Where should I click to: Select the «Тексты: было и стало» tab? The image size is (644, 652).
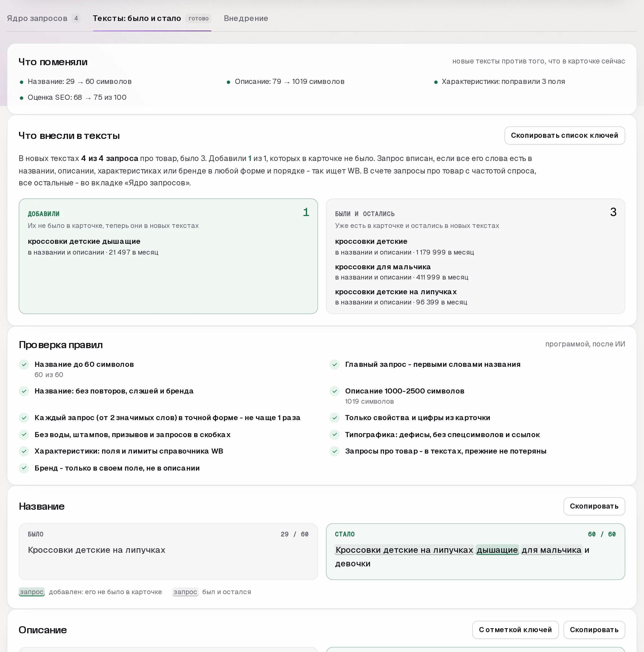pos(152,18)
